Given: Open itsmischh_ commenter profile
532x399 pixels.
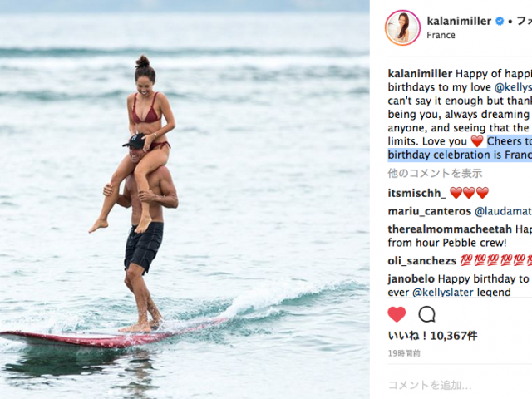Looking at the screenshot, I should [x=417, y=193].
